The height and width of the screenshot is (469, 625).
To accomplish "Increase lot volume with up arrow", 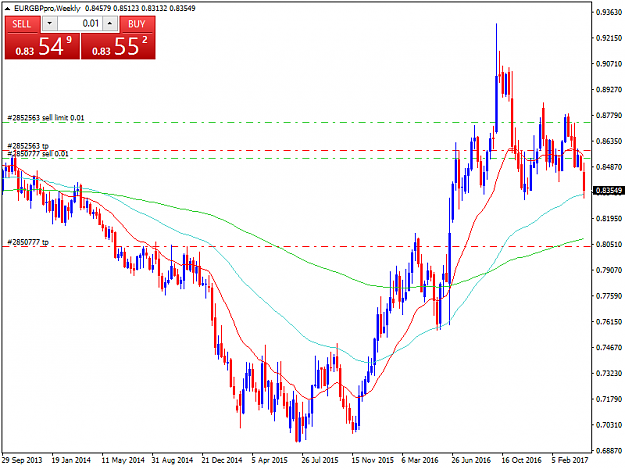I will (x=110, y=24).
